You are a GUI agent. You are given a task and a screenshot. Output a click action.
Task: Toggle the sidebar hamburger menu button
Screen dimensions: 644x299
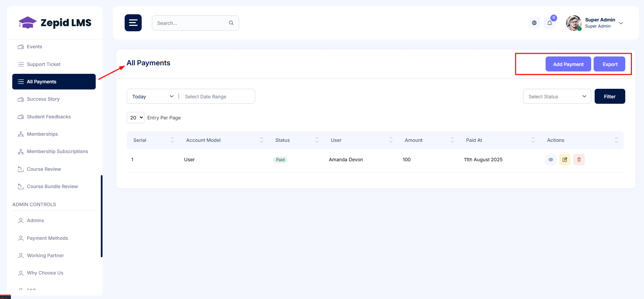click(133, 23)
